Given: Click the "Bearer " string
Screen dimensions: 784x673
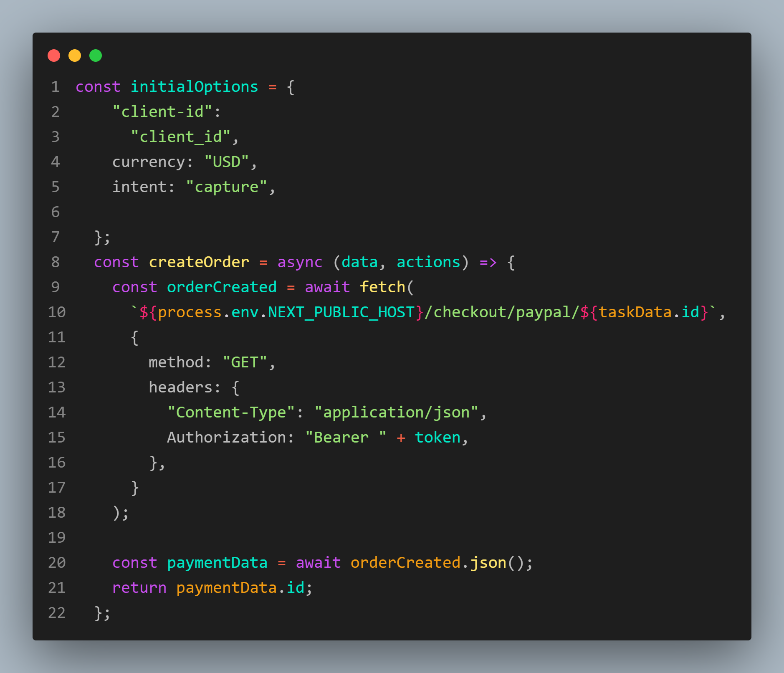Looking at the screenshot, I should point(346,438).
